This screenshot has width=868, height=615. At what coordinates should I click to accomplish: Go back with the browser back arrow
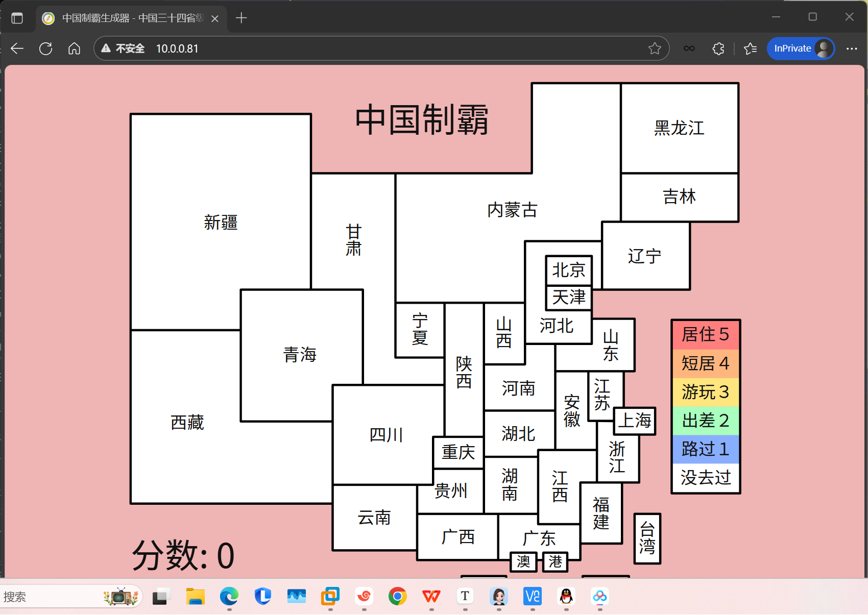tap(17, 48)
